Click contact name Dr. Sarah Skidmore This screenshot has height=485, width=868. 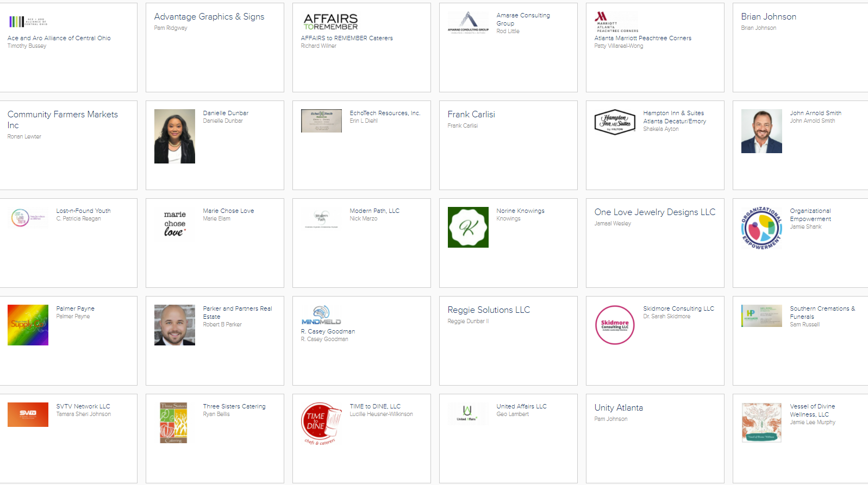click(x=667, y=317)
